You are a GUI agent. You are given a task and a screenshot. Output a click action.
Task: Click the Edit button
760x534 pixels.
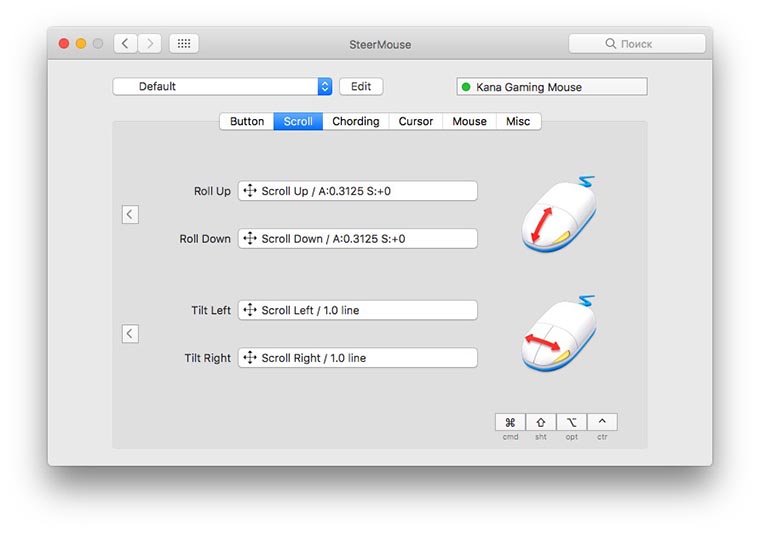click(x=361, y=87)
